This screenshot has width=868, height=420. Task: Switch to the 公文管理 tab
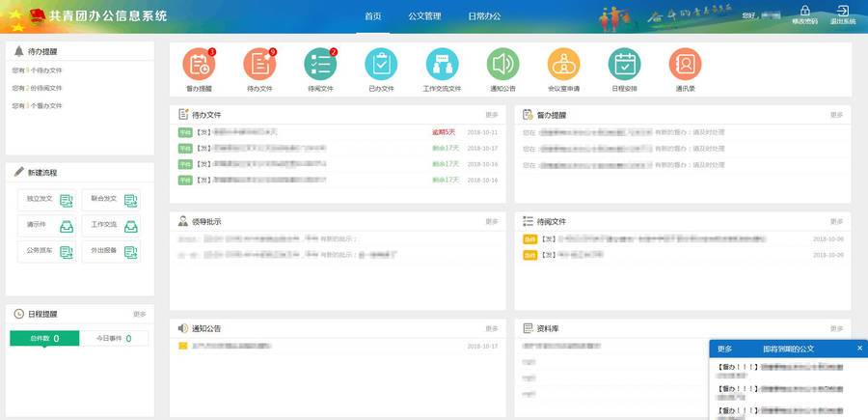pyautogui.click(x=424, y=16)
